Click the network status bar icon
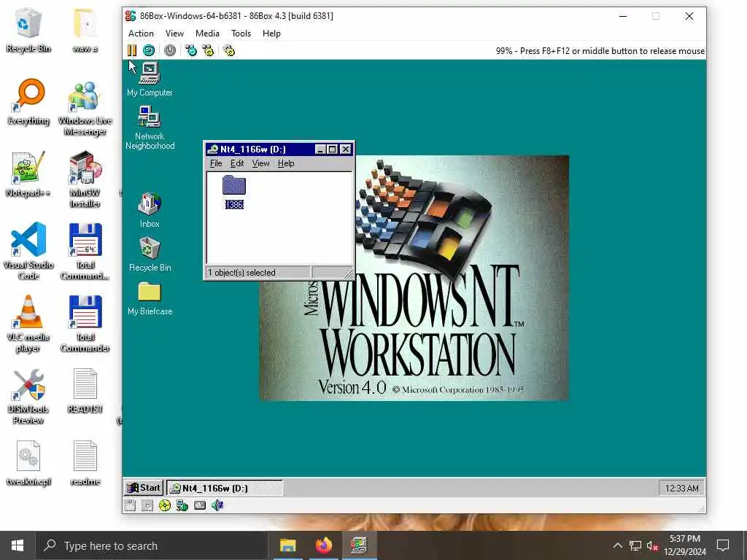Viewport: 747px width, 560px height. (x=182, y=506)
